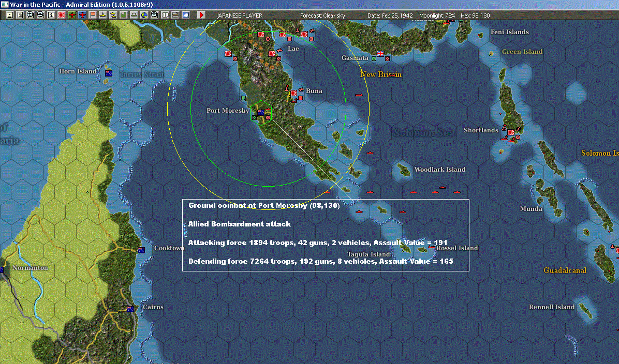Click the double yellow ships toolbar icon
The height and width of the screenshot is (364, 619).
113,15
